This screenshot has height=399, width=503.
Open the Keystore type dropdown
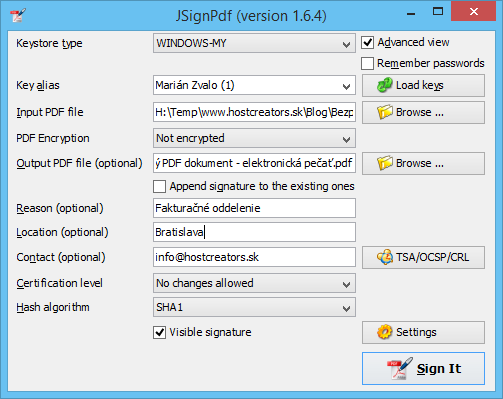pos(254,43)
